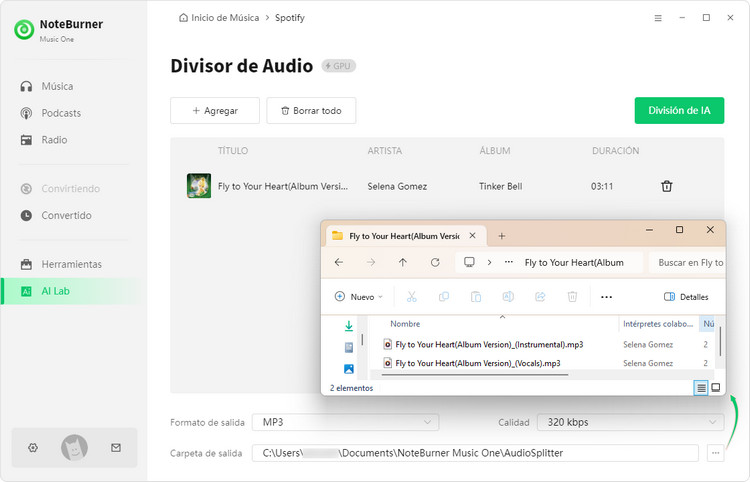This screenshot has height=482, width=750.
Task: Close the Explorer tab
Action: (x=473, y=236)
